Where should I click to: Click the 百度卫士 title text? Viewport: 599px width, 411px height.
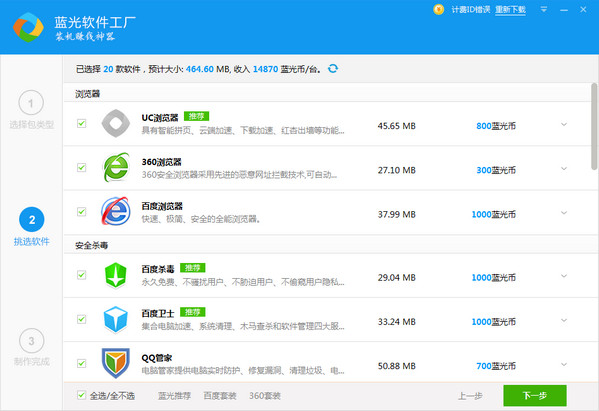[x=158, y=314]
